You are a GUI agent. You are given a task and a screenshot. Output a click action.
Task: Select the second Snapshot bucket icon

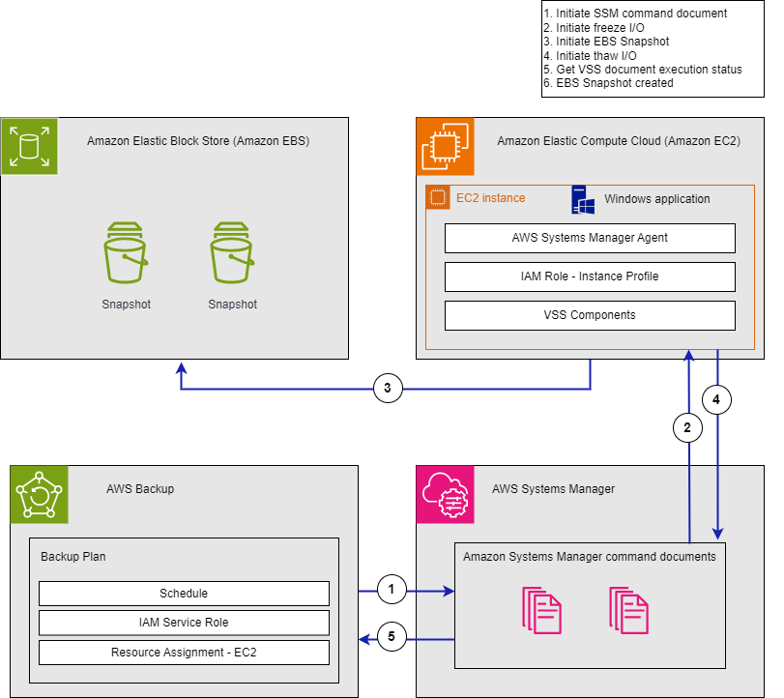pos(232,252)
